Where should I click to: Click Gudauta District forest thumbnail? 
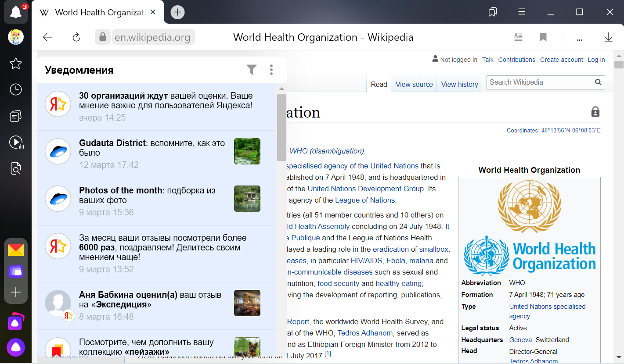coord(247,151)
